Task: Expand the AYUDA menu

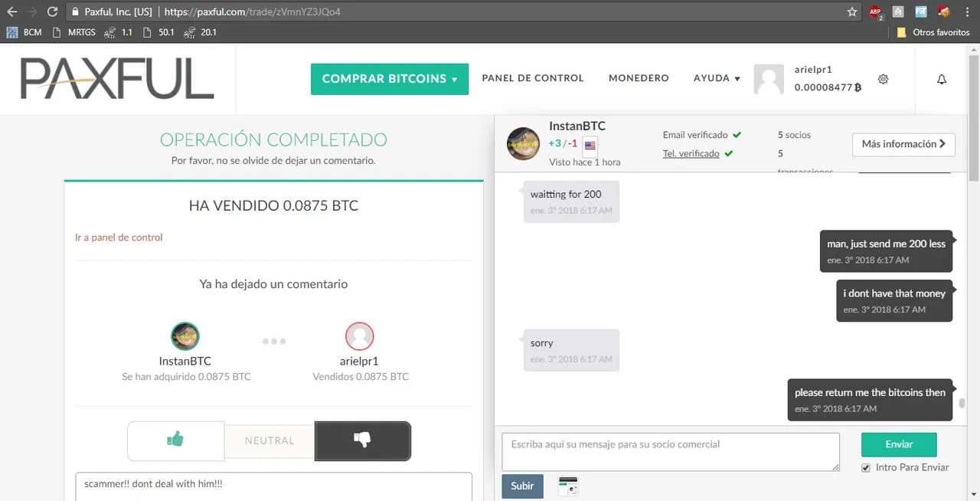Action: point(717,78)
